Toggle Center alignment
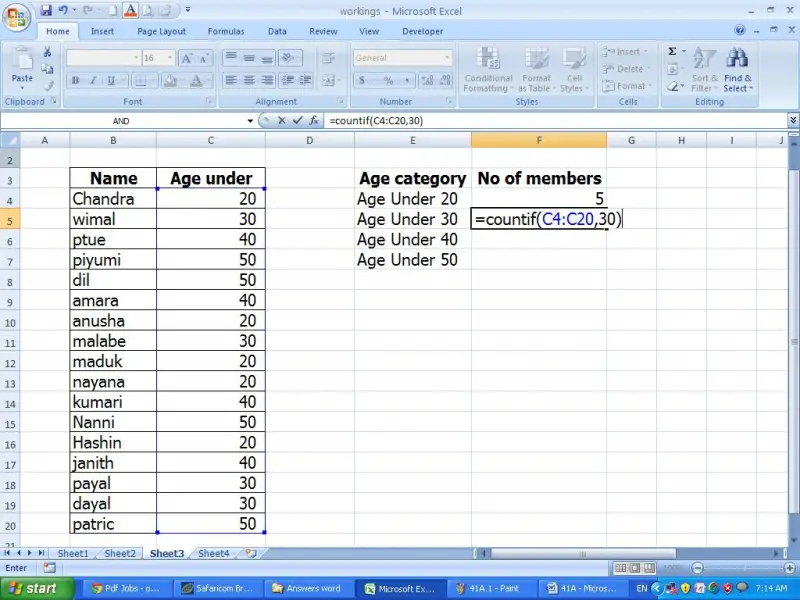The height and width of the screenshot is (600, 800). tap(249, 80)
